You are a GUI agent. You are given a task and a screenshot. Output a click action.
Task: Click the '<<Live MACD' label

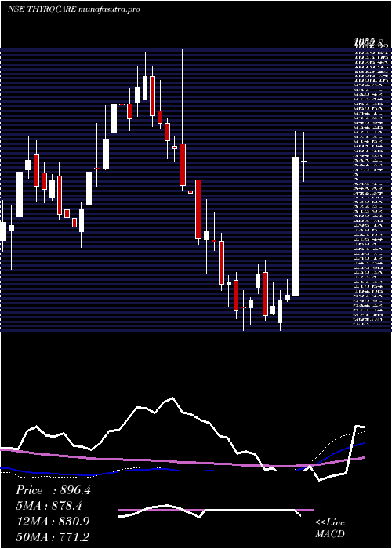(330, 529)
